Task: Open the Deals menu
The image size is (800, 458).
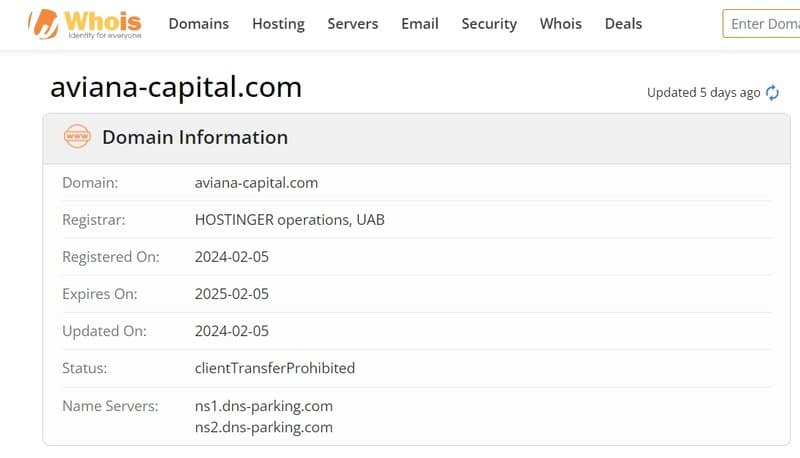Action: [x=623, y=24]
